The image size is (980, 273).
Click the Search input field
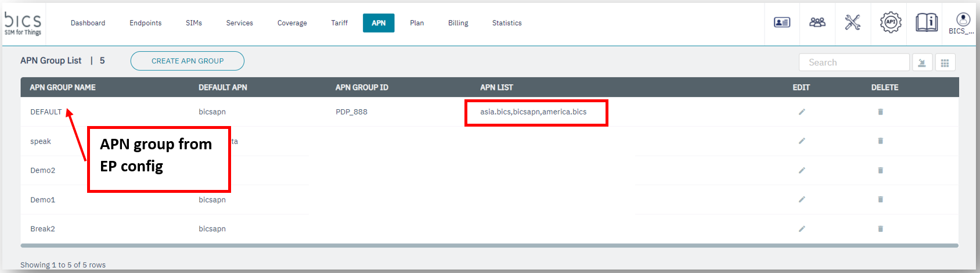point(853,63)
